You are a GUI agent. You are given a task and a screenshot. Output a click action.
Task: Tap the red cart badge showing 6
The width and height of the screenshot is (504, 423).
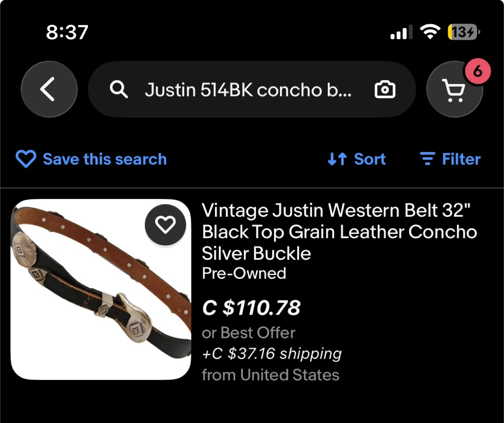[477, 72]
